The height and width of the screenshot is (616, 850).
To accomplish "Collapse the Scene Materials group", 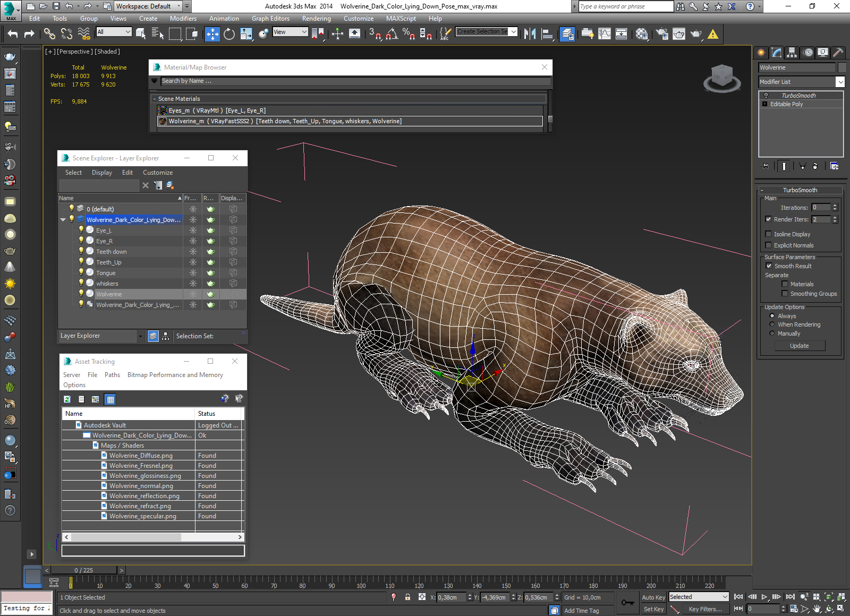I will 155,99.
